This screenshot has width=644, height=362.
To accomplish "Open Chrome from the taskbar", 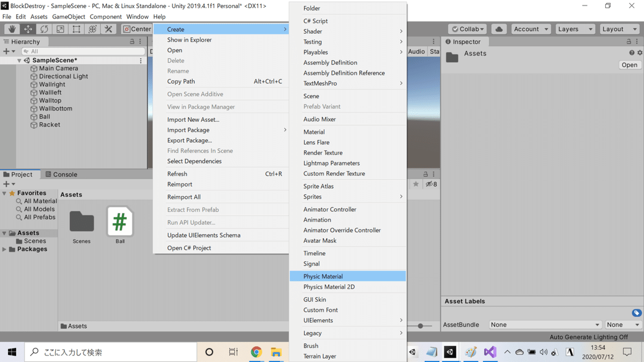I will click(256, 352).
